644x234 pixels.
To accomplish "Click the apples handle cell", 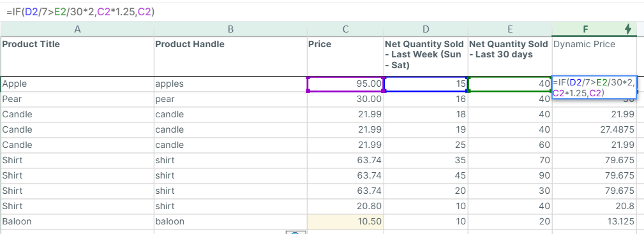I will coord(230,84).
